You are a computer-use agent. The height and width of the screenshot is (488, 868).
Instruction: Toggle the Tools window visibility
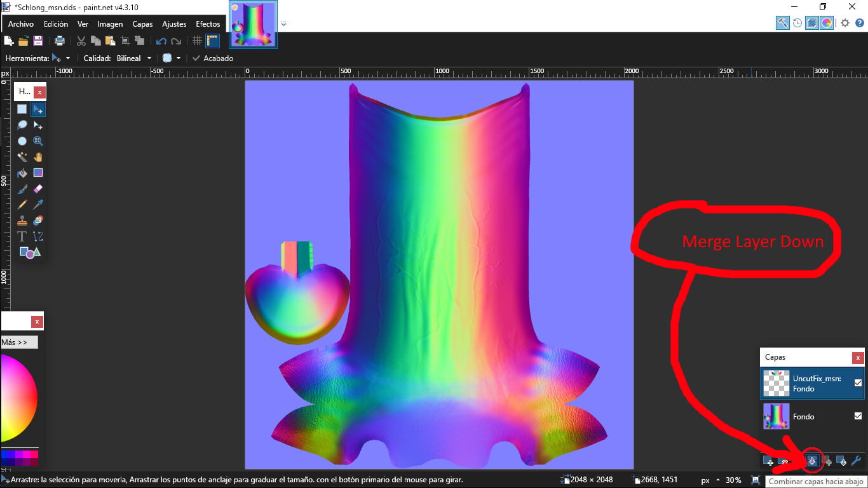pos(782,23)
